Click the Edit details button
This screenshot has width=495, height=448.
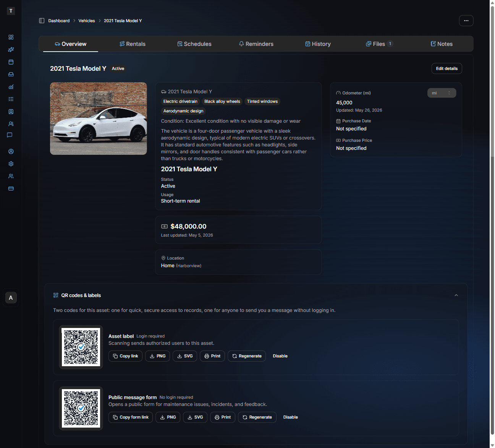446,68
